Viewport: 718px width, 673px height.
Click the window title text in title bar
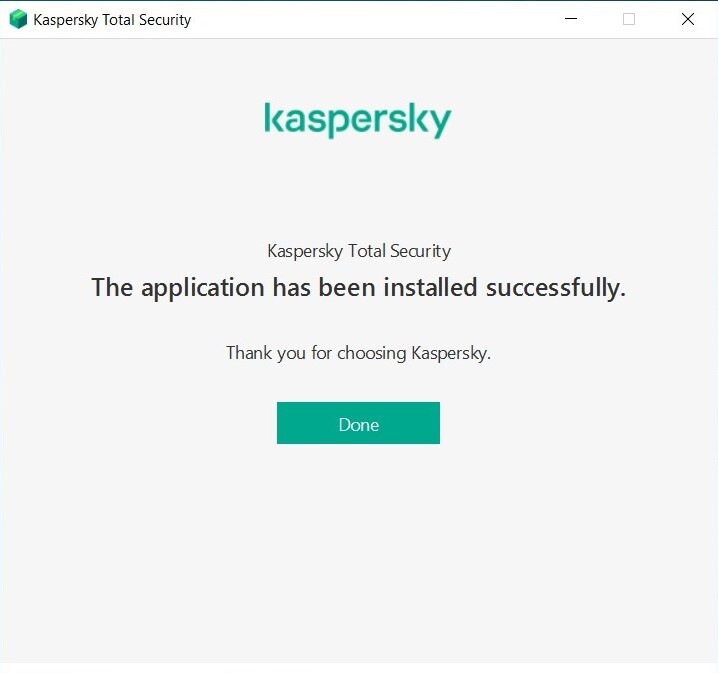coord(112,20)
